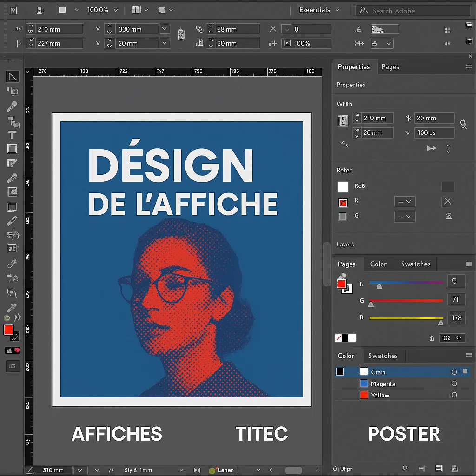Click the trash icon in bottom right

click(x=455, y=469)
